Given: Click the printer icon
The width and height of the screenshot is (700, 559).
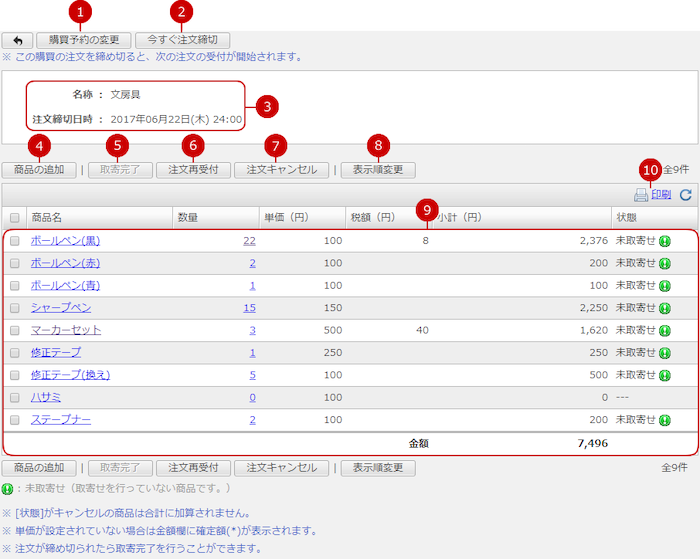Looking at the screenshot, I should [x=640, y=196].
